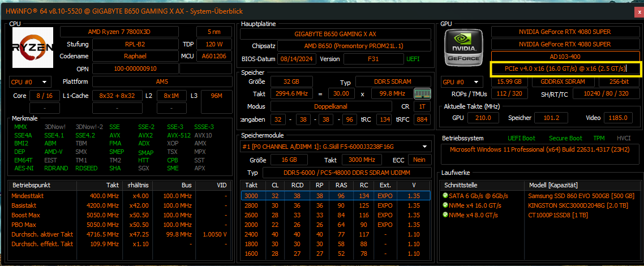Click the ECC Nein field
644x266 pixels.
tap(419, 160)
